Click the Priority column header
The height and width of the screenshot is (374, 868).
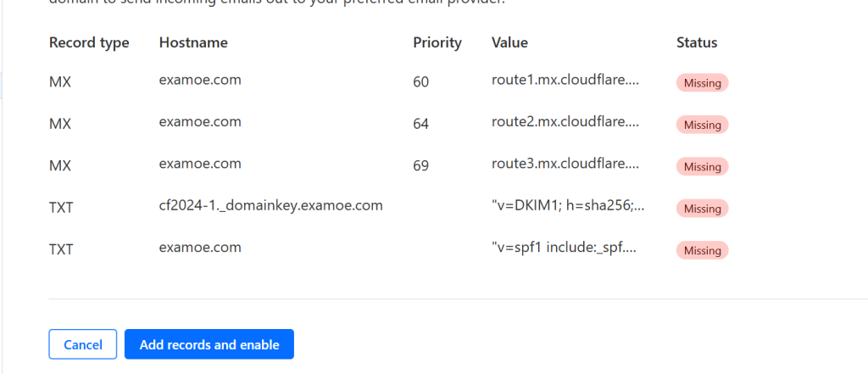coord(437,42)
